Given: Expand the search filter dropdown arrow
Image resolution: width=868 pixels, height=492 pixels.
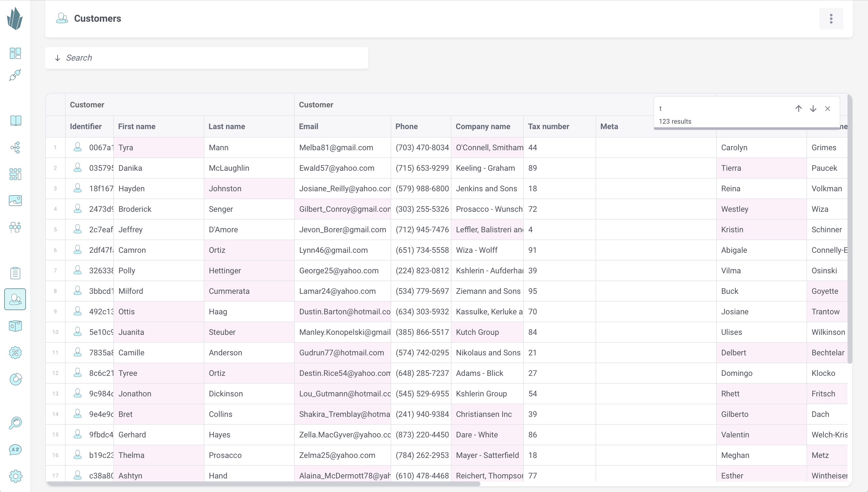Looking at the screenshot, I should coord(58,58).
